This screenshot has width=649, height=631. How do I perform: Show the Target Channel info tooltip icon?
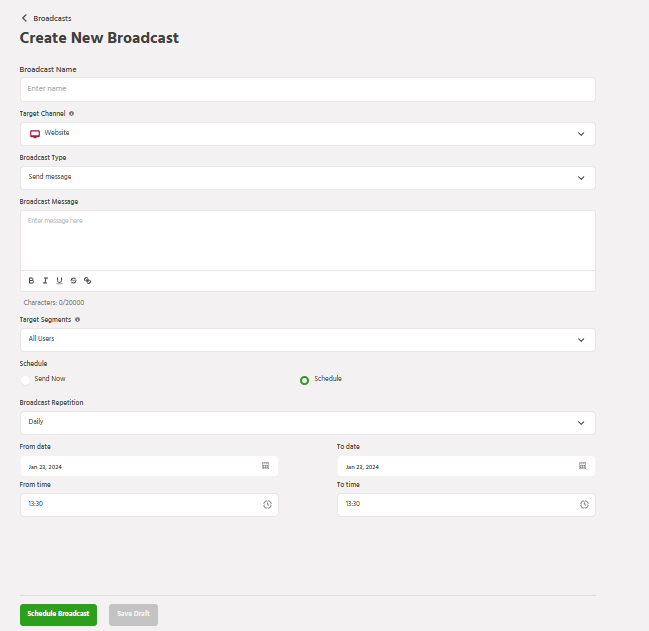(72, 114)
